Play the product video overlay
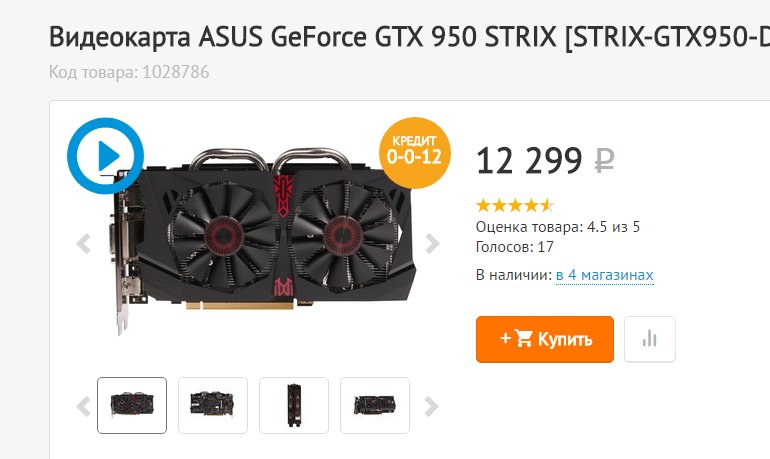 105,156
